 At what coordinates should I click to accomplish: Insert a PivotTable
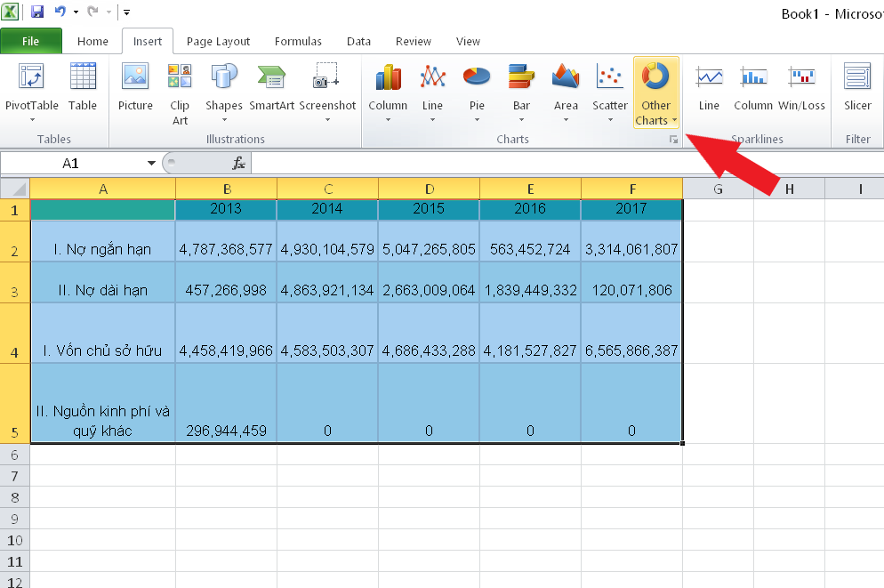[x=32, y=86]
